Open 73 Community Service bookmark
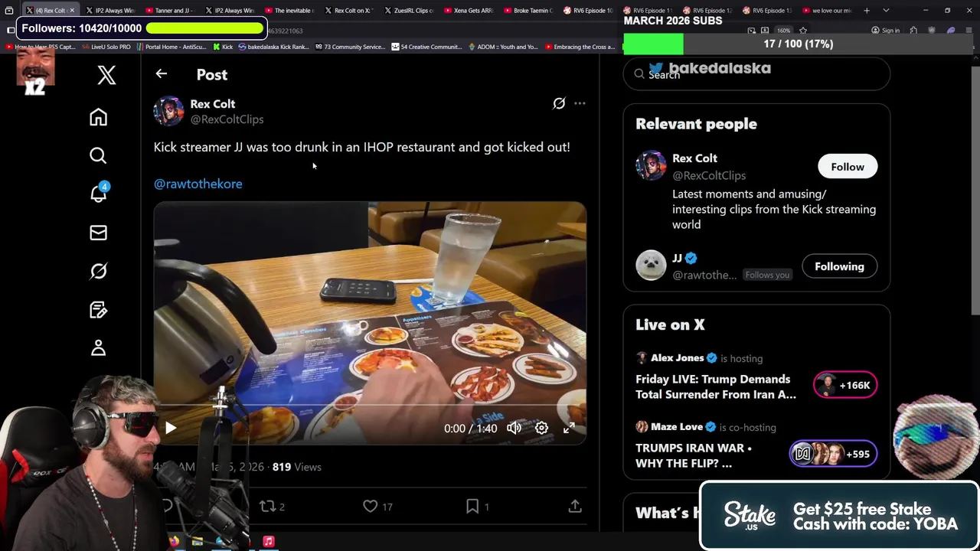 [349, 47]
